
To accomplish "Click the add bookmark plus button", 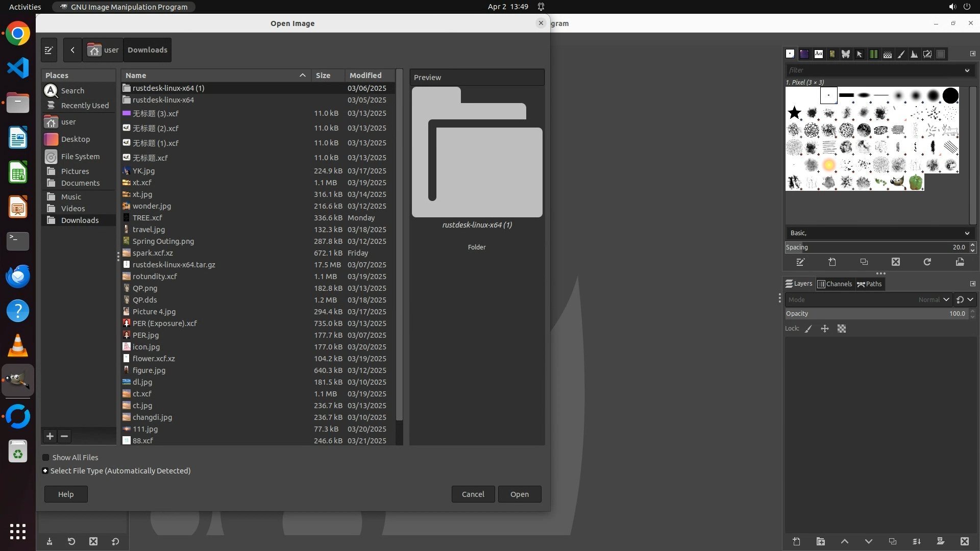I will (x=50, y=436).
